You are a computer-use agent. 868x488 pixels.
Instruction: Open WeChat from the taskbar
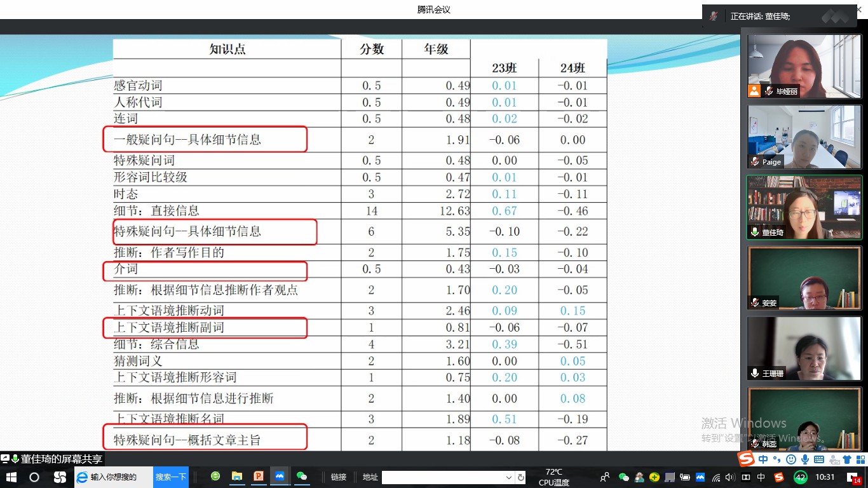[x=302, y=477]
